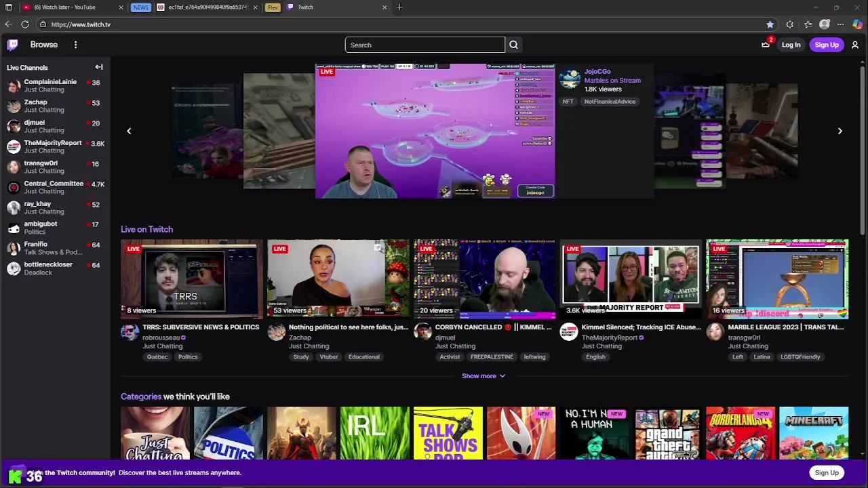Open NEWS tab group
The height and width of the screenshot is (488, 868).
(x=140, y=7)
